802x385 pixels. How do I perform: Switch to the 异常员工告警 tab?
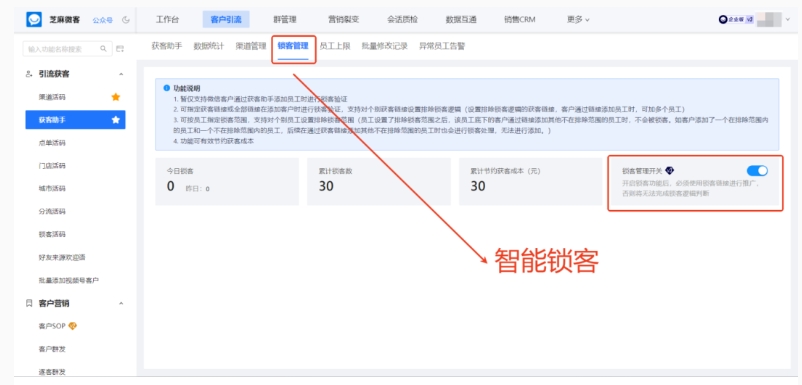click(442, 46)
